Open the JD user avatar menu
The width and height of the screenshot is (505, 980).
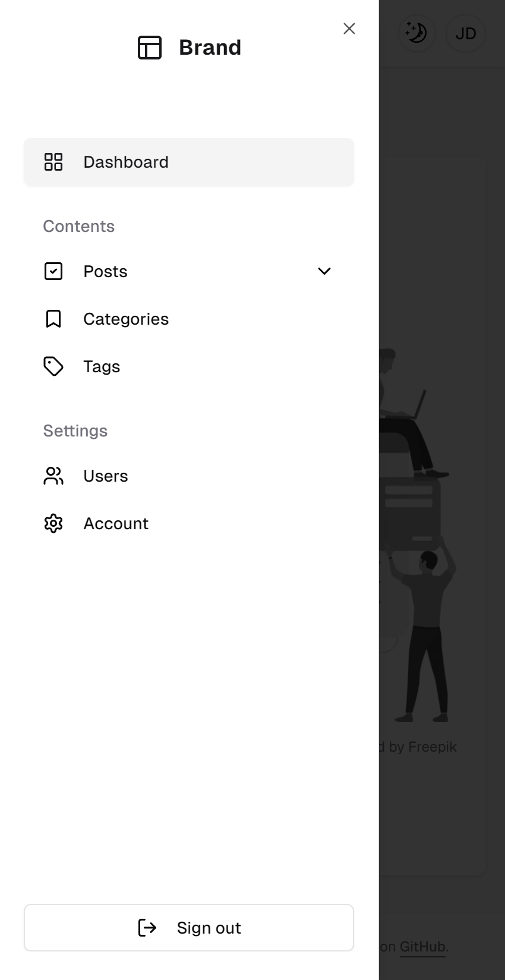point(466,33)
